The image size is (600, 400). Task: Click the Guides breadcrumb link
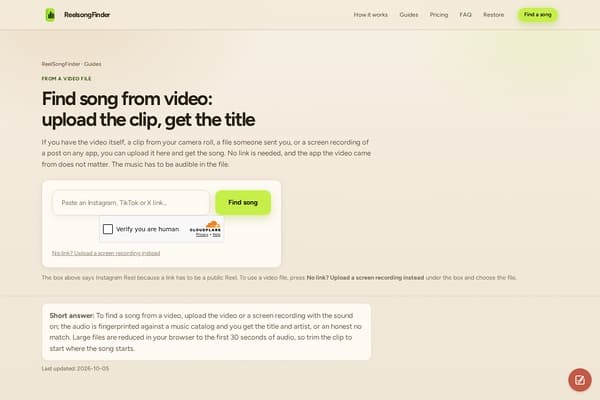[x=93, y=64]
